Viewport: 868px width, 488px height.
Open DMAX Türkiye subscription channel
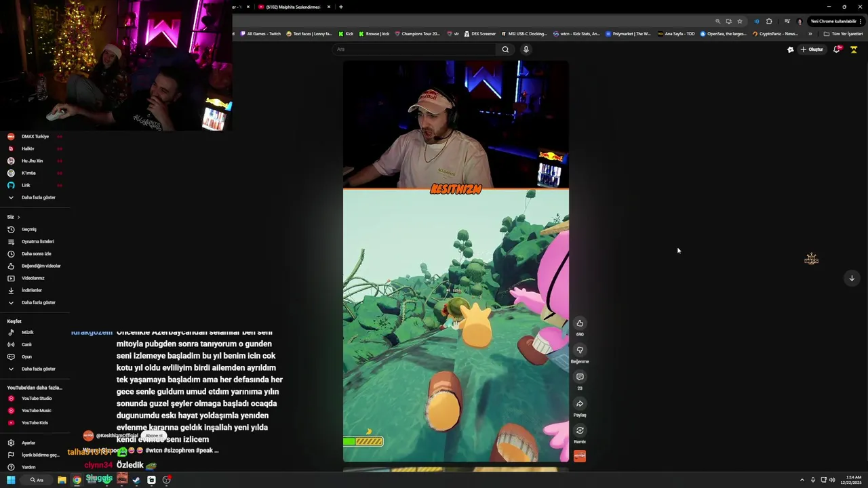tap(35, 136)
